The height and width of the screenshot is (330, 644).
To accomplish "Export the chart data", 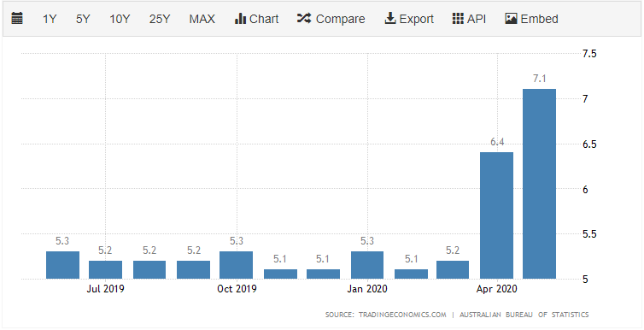I will coord(409,19).
